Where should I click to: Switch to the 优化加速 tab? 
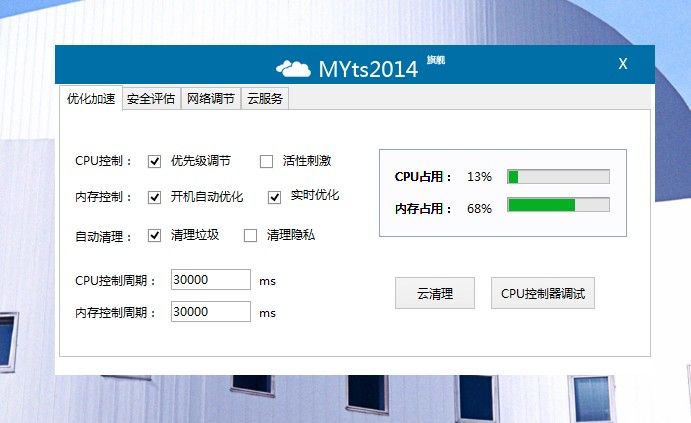[x=91, y=98]
